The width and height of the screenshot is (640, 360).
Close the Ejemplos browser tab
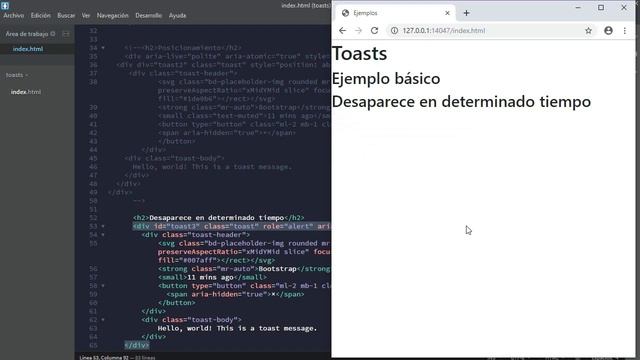tap(447, 13)
